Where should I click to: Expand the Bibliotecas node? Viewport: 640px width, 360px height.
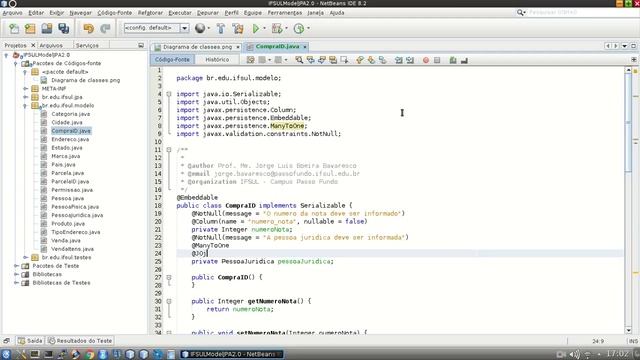point(16,274)
